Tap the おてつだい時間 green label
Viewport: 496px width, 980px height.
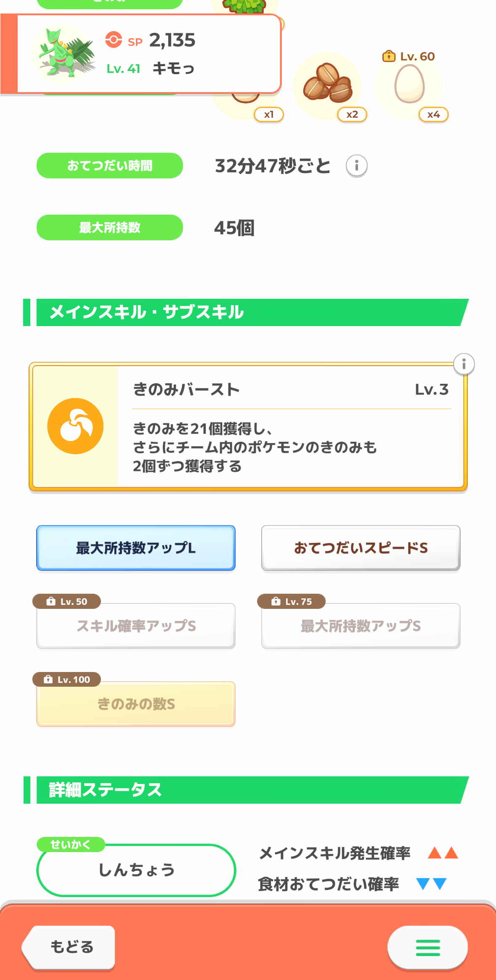(x=110, y=166)
